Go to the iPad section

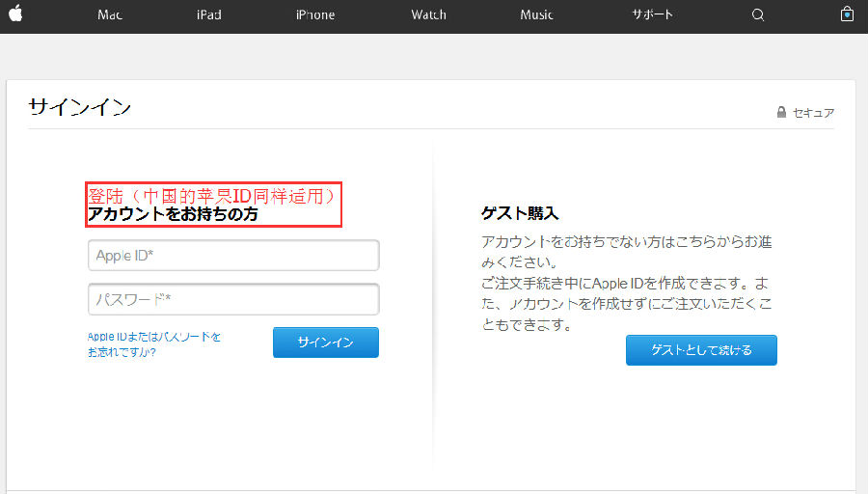point(210,14)
